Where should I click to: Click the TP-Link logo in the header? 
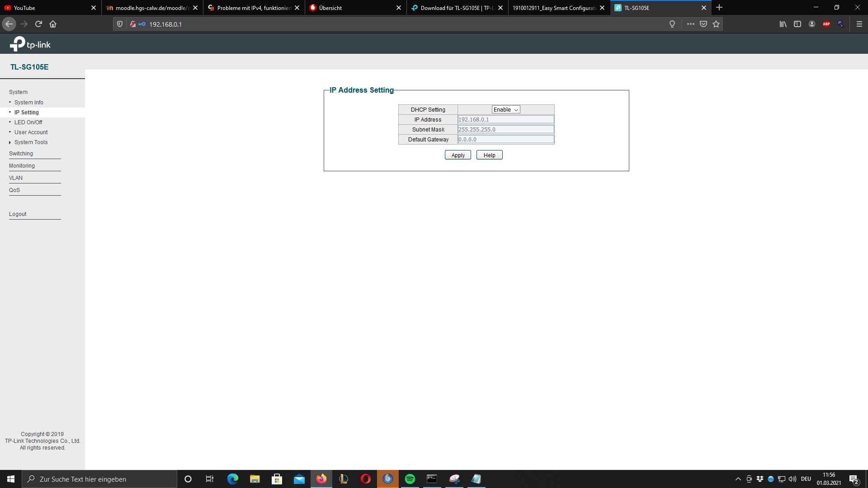click(31, 43)
